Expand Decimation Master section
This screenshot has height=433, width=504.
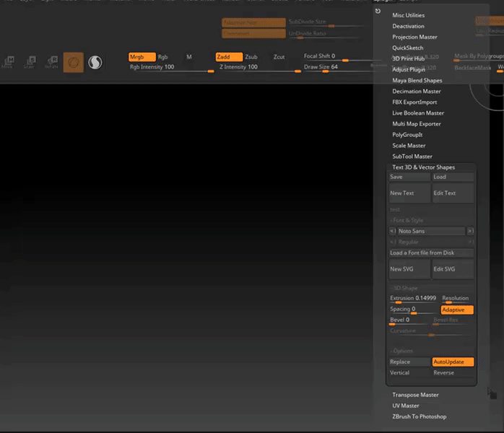416,92
